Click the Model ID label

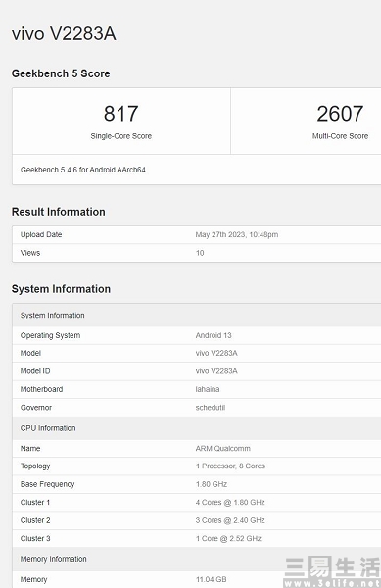[35, 371]
